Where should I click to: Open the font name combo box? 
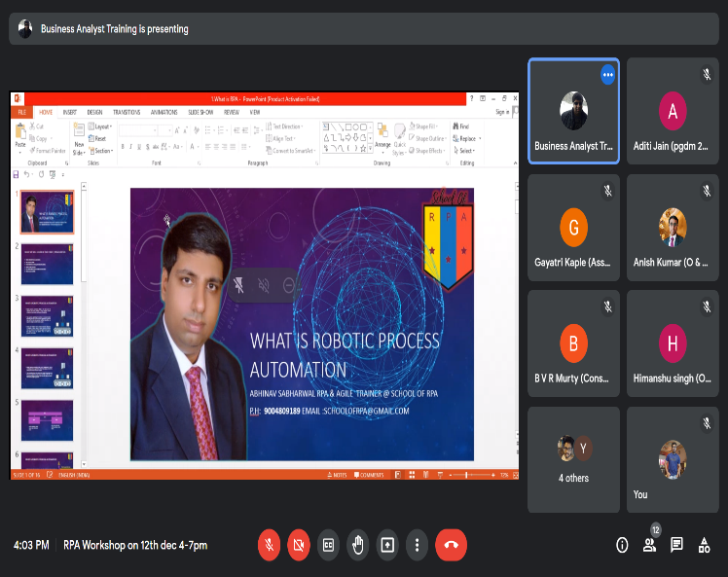[x=137, y=131]
